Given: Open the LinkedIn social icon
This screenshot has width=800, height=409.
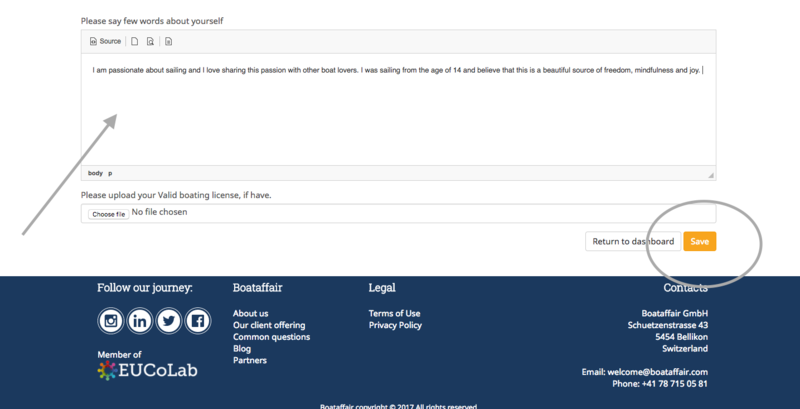Looking at the screenshot, I should [140, 321].
